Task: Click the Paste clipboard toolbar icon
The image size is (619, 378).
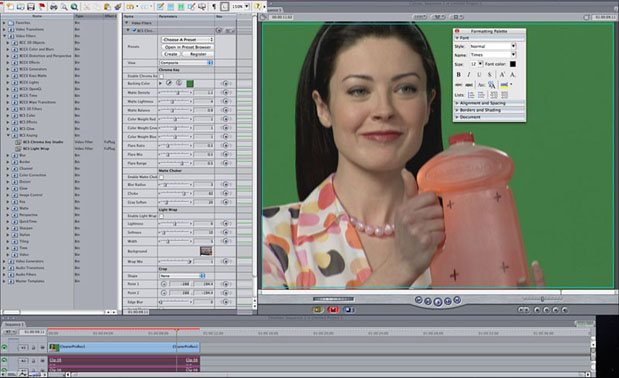Action: tap(107, 6)
